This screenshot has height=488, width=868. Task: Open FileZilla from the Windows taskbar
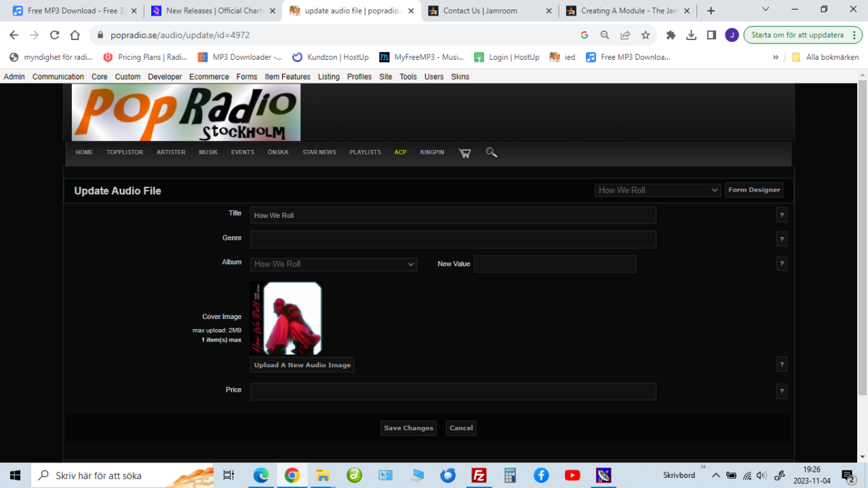click(x=479, y=475)
